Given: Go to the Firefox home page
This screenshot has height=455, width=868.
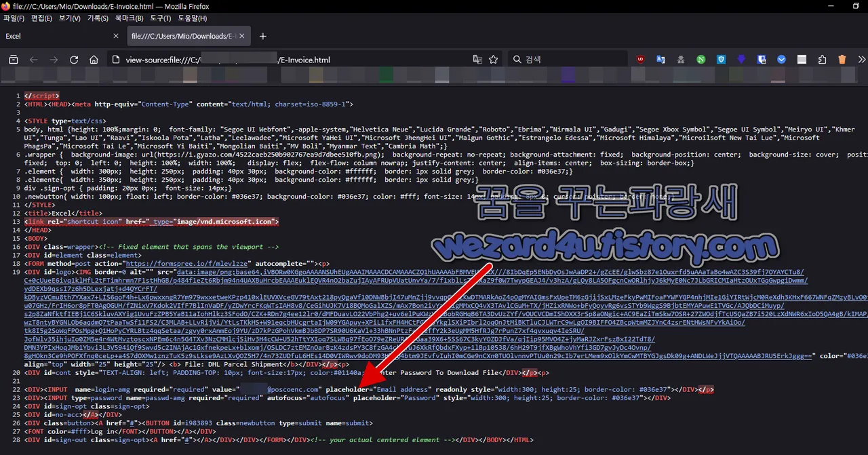Looking at the screenshot, I should (94, 60).
